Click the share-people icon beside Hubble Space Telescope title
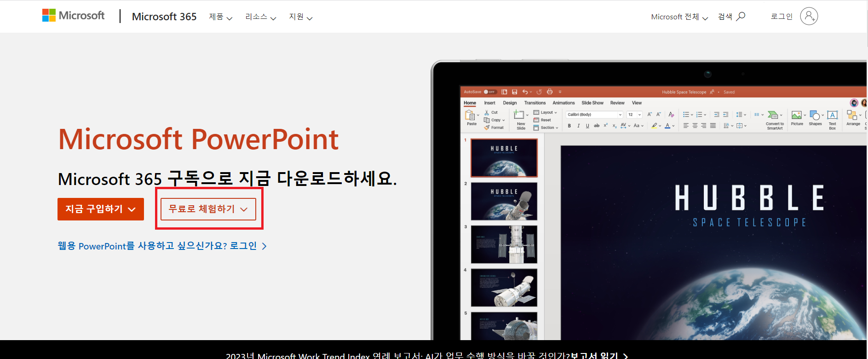This screenshot has width=868, height=359. coord(712,92)
